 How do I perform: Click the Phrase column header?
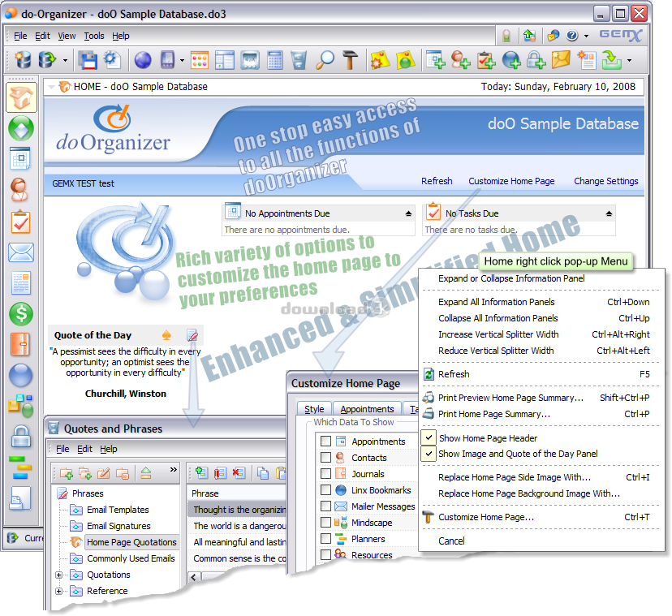238,493
